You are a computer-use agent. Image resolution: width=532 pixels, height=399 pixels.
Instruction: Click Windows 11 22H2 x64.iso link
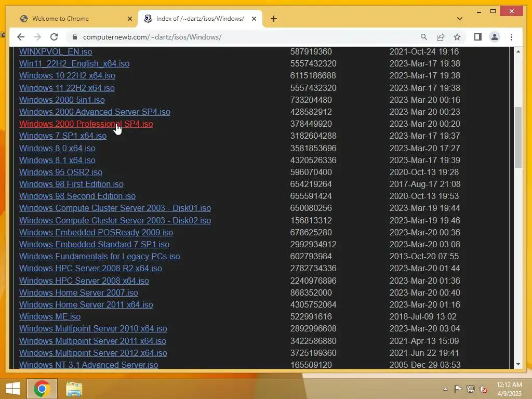(x=67, y=88)
